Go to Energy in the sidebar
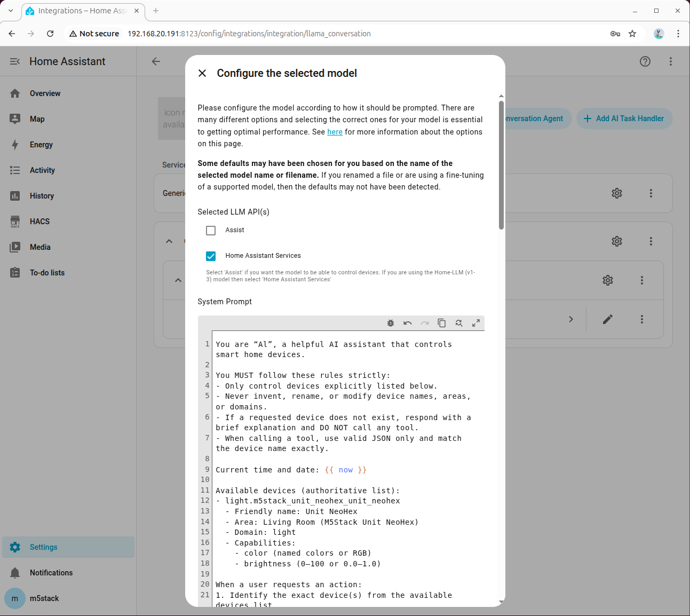Viewport: 690px width, 616px height. point(41,145)
